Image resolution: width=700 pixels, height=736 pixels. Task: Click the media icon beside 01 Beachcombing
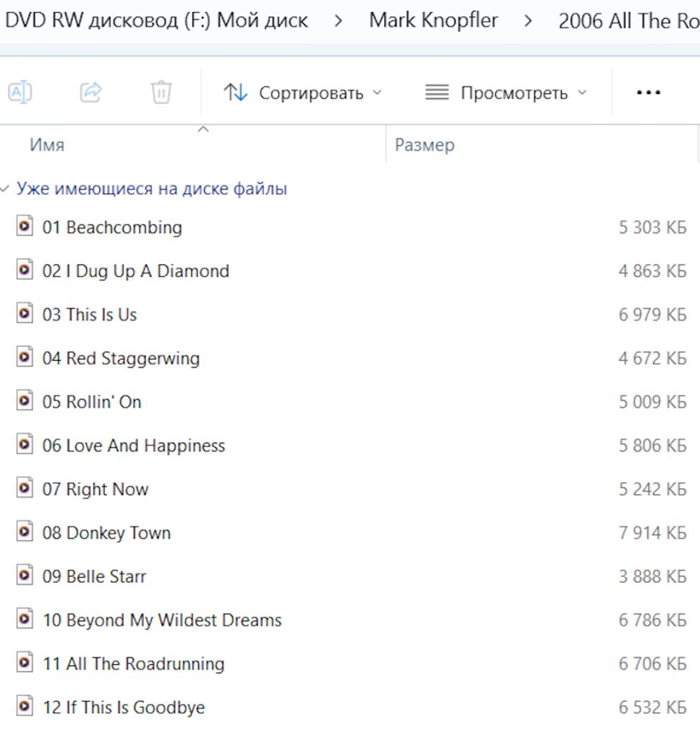24,226
